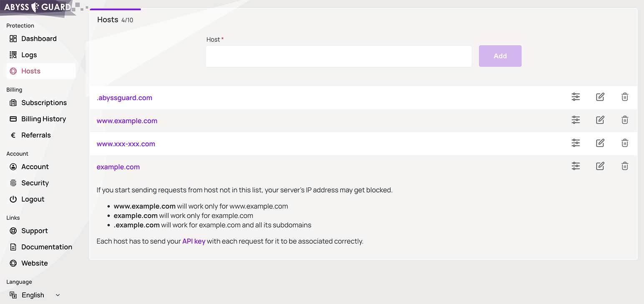Open the Logs page
This screenshot has height=304, width=644.
click(x=29, y=55)
